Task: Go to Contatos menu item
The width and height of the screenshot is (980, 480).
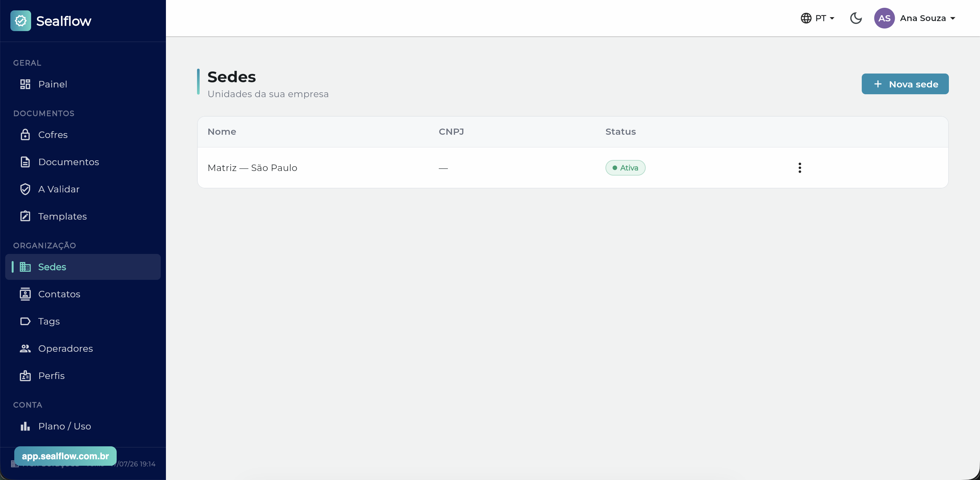Action: 83,294
